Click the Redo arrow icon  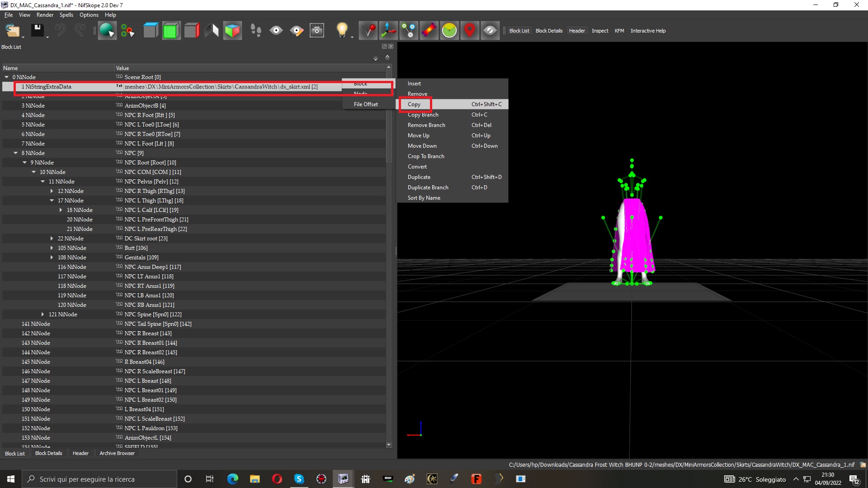click(x=80, y=31)
